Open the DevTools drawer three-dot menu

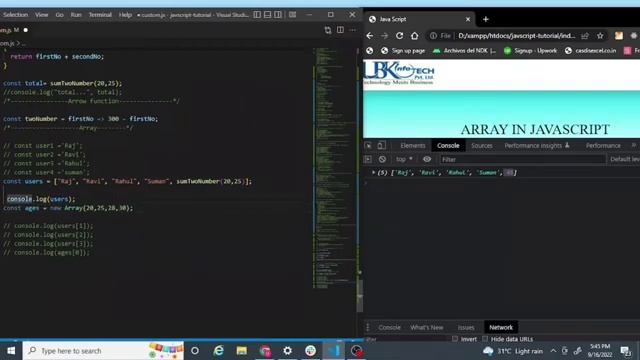[368, 327]
